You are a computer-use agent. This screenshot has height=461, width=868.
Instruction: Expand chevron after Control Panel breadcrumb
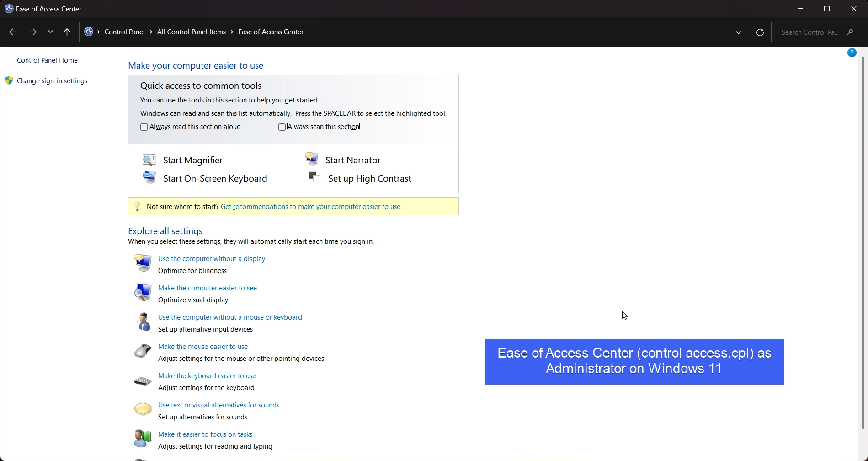click(x=151, y=32)
